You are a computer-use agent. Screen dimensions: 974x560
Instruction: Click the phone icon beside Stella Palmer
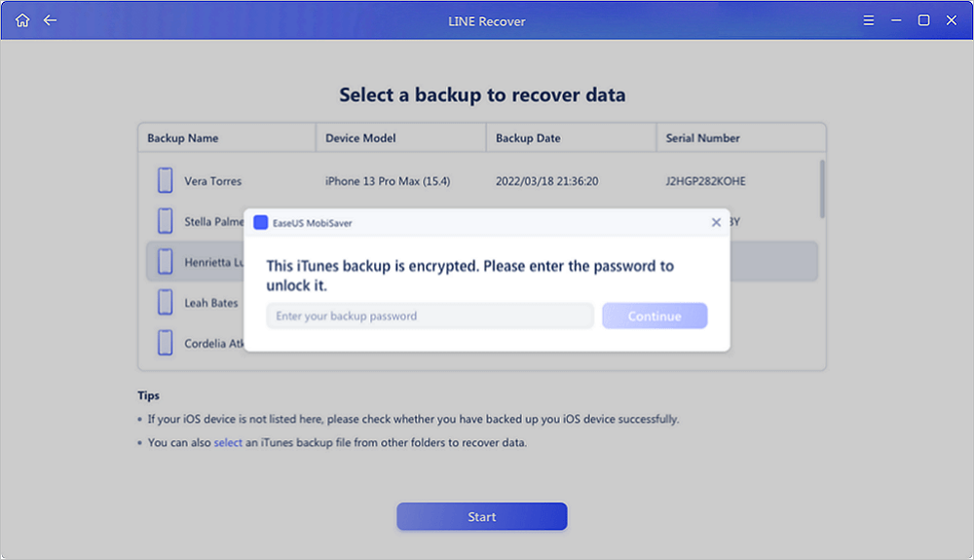coord(166,221)
